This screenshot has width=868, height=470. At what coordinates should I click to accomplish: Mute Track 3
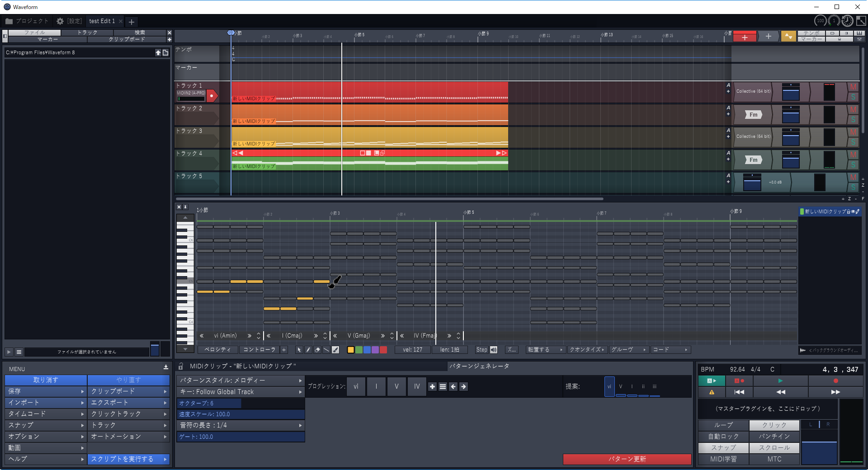tap(853, 132)
